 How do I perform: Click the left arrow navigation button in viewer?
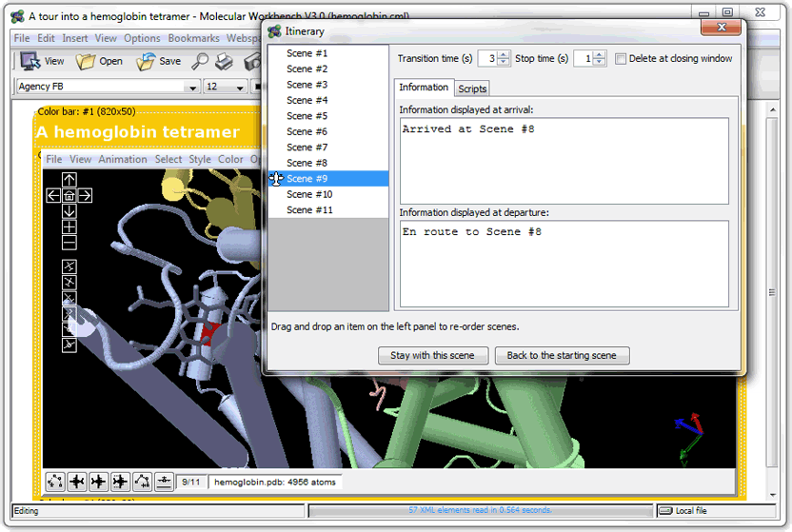pos(53,195)
